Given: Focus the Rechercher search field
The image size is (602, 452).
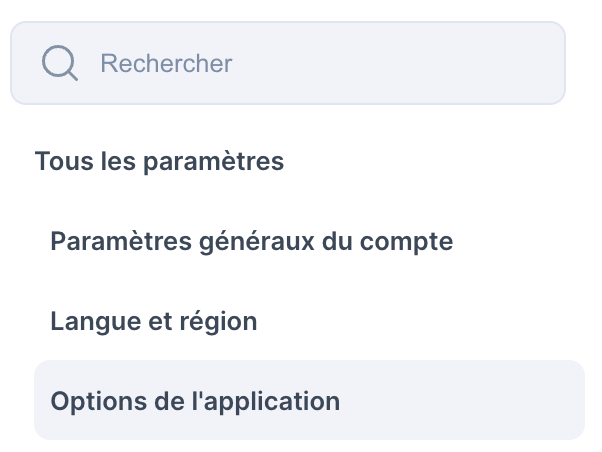Looking at the screenshot, I should (x=288, y=63).
